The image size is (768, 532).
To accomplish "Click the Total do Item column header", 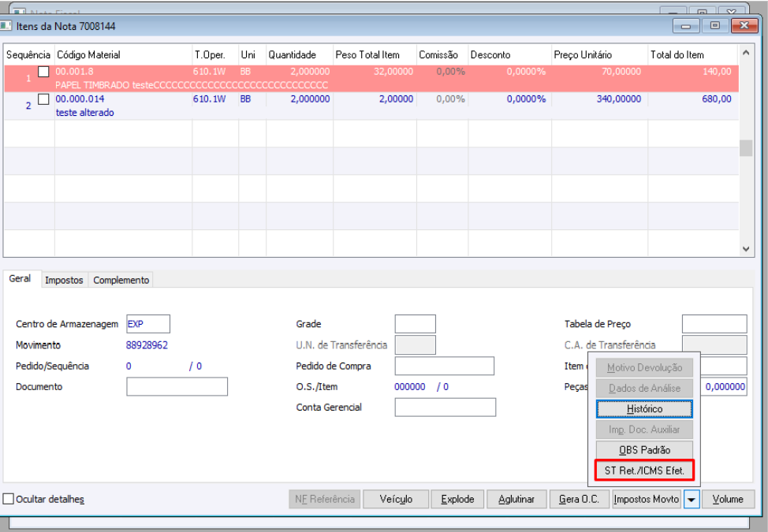I will [x=693, y=55].
